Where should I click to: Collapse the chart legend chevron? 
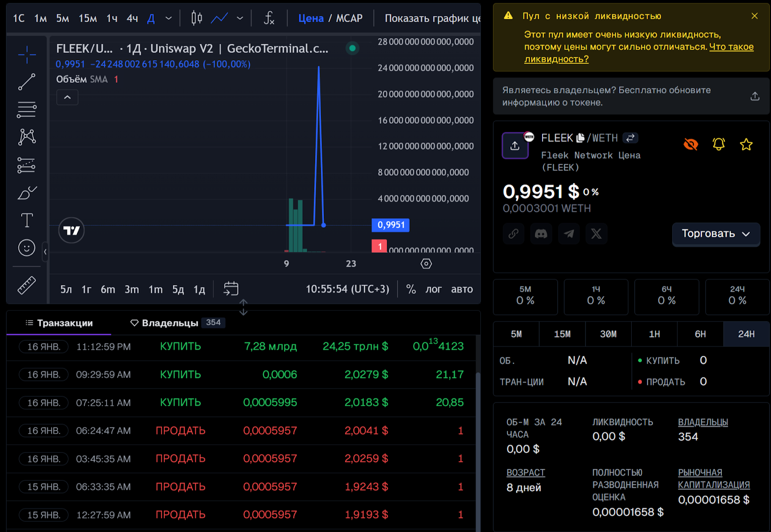click(67, 98)
